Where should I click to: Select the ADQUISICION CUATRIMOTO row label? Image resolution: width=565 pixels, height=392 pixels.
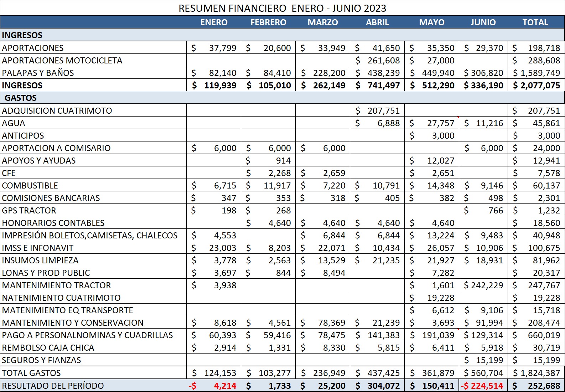57,110
